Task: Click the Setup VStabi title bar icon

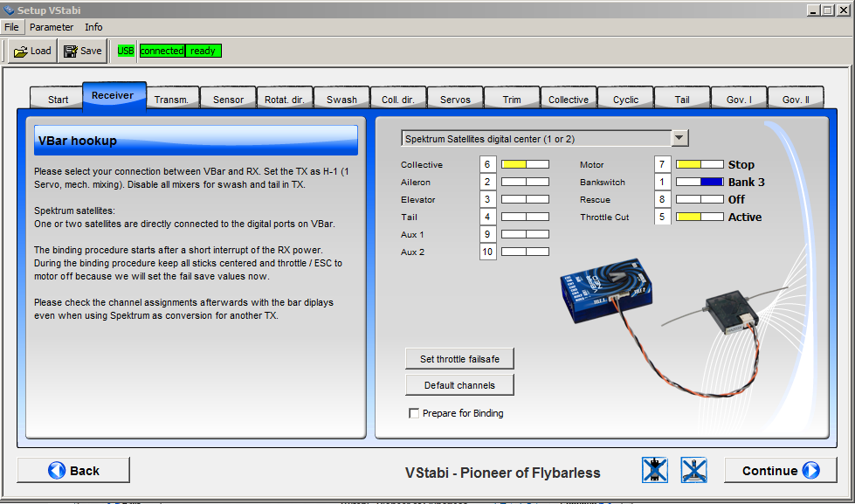Action: [x=9, y=10]
